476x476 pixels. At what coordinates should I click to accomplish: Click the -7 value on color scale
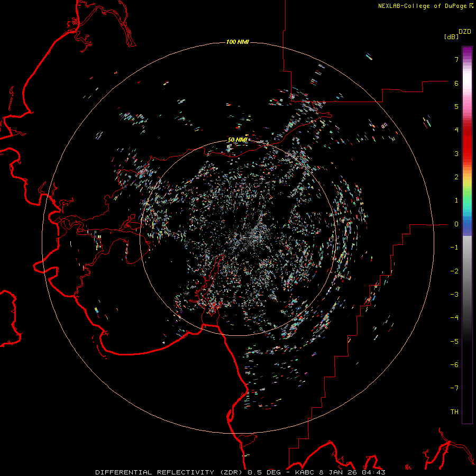point(454,388)
